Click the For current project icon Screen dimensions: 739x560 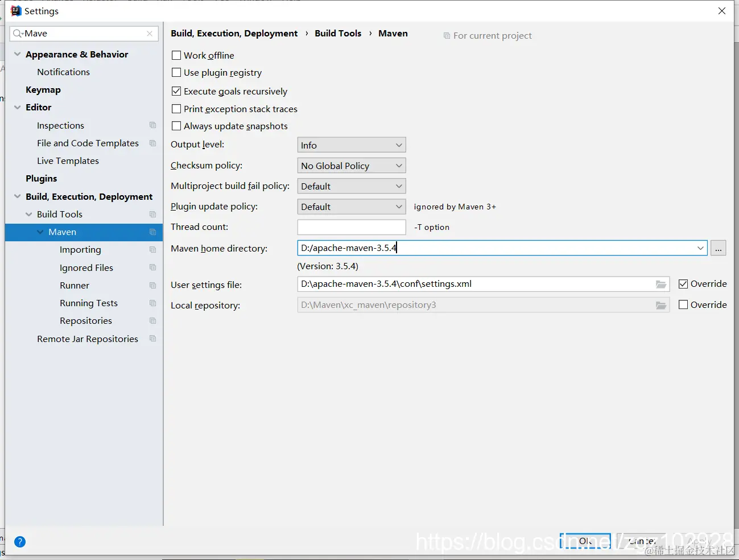[447, 36]
